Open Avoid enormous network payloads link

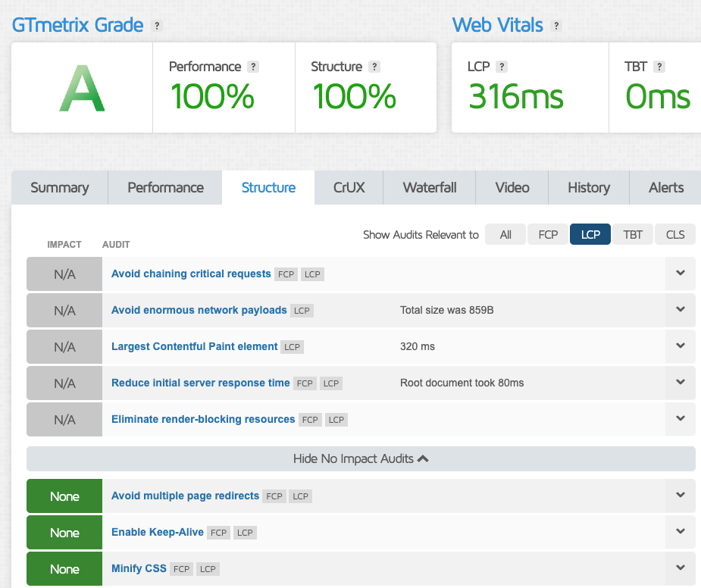coord(199,310)
